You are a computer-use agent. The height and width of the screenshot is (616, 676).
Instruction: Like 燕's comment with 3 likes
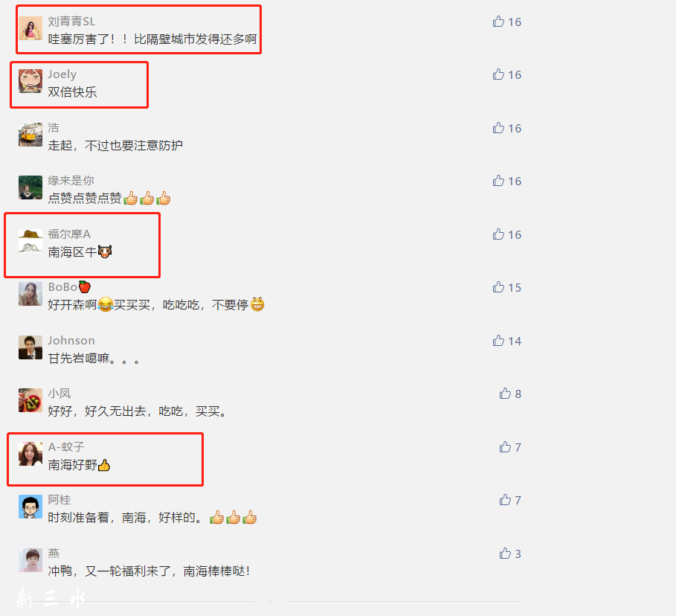[505, 553]
